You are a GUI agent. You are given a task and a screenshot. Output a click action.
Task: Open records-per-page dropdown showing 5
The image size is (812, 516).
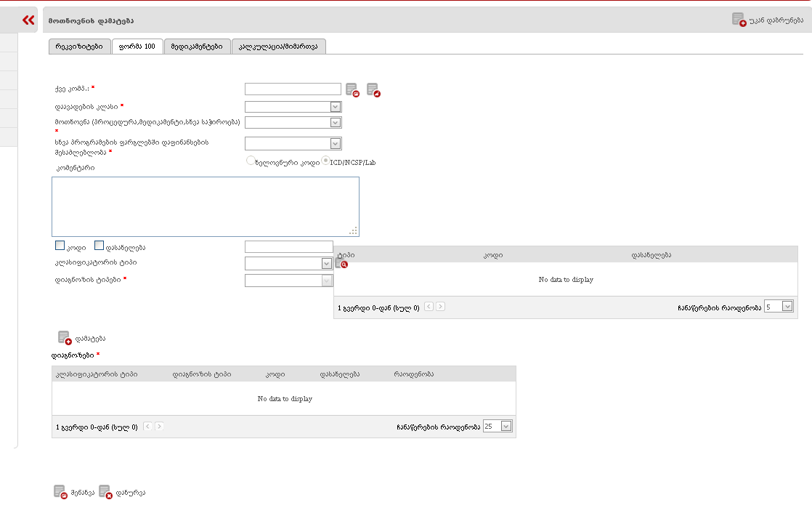pyautogui.click(x=787, y=307)
